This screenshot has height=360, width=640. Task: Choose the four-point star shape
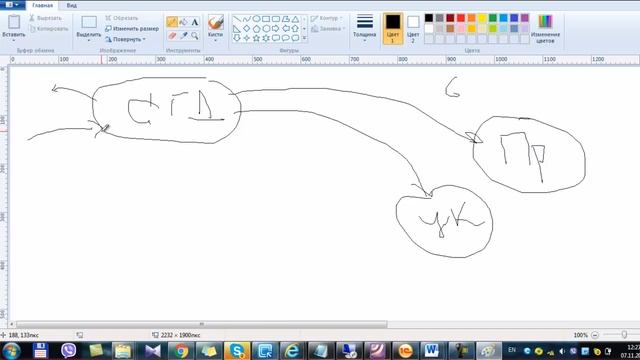tap(247, 38)
